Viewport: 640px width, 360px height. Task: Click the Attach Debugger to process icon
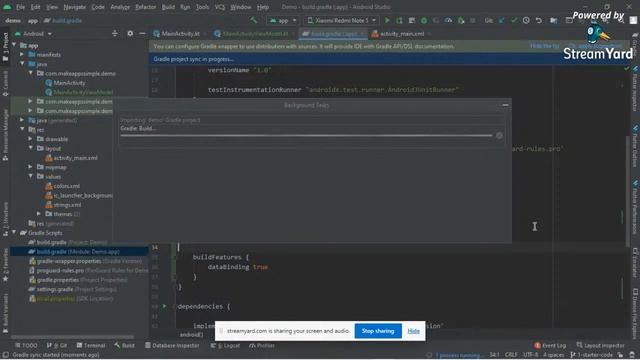click(461, 20)
